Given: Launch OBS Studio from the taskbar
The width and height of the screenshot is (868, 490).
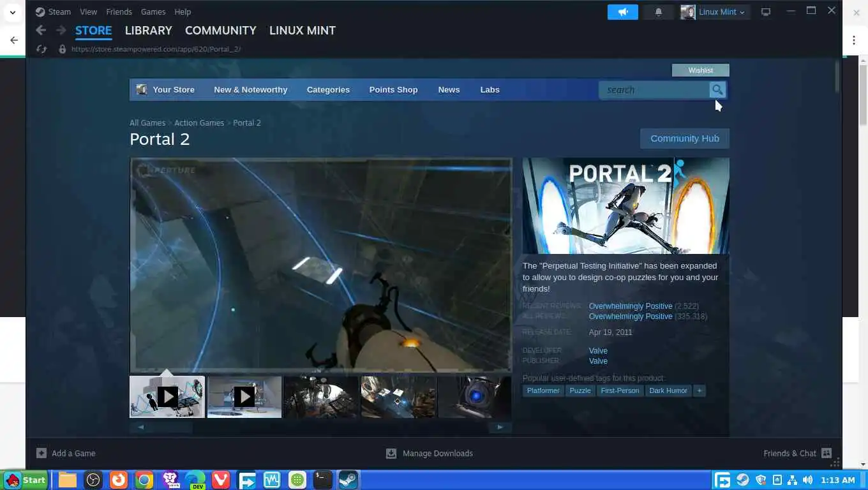Looking at the screenshot, I should (93, 480).
